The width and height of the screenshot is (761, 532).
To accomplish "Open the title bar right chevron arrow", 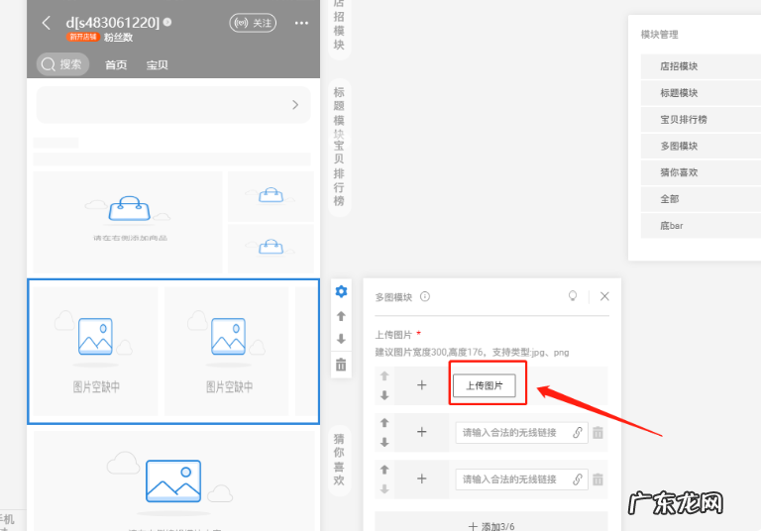I will pyautogui.click(x=295, y=105).
